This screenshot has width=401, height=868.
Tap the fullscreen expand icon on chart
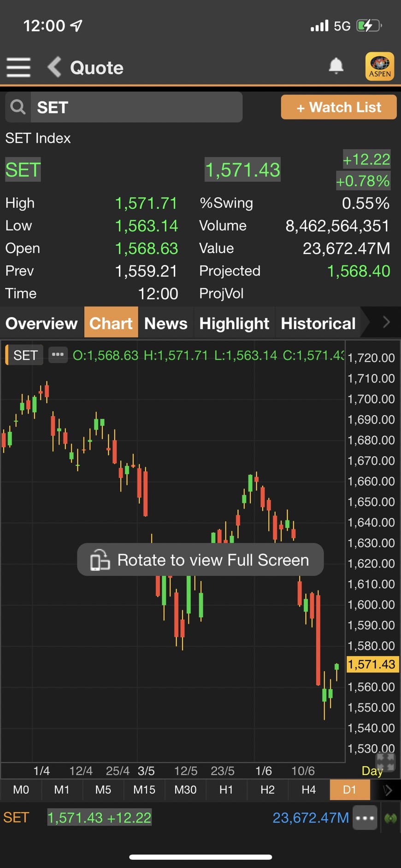[x=385, y=762]
